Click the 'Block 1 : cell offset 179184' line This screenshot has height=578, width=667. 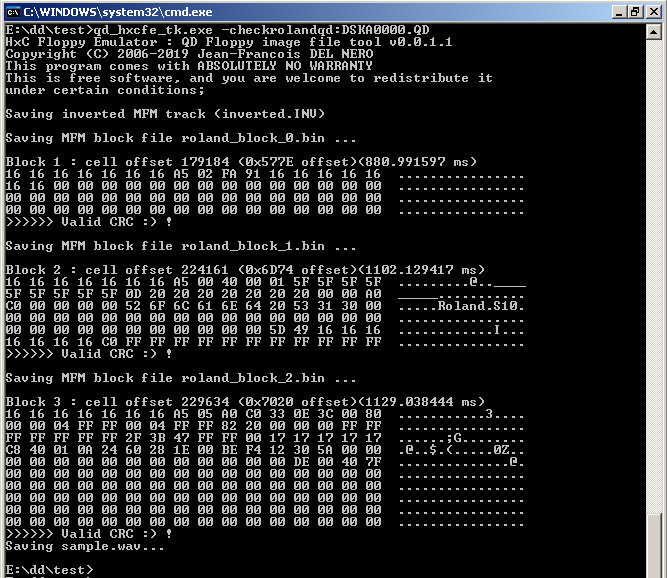(241, 162)
